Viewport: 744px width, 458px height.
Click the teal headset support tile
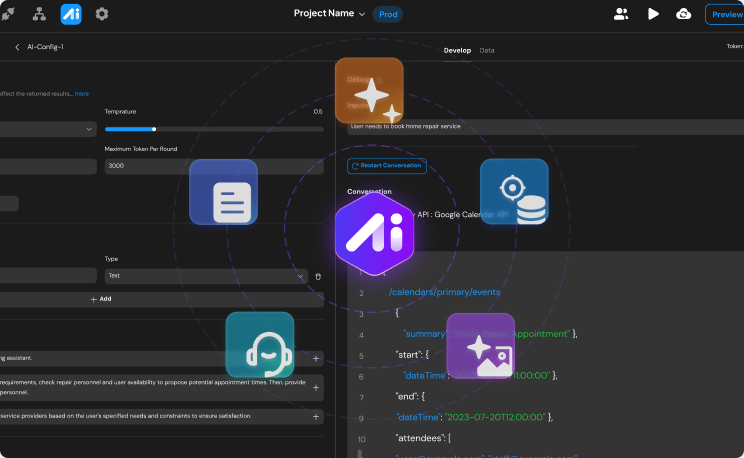[x=260, y=345]
